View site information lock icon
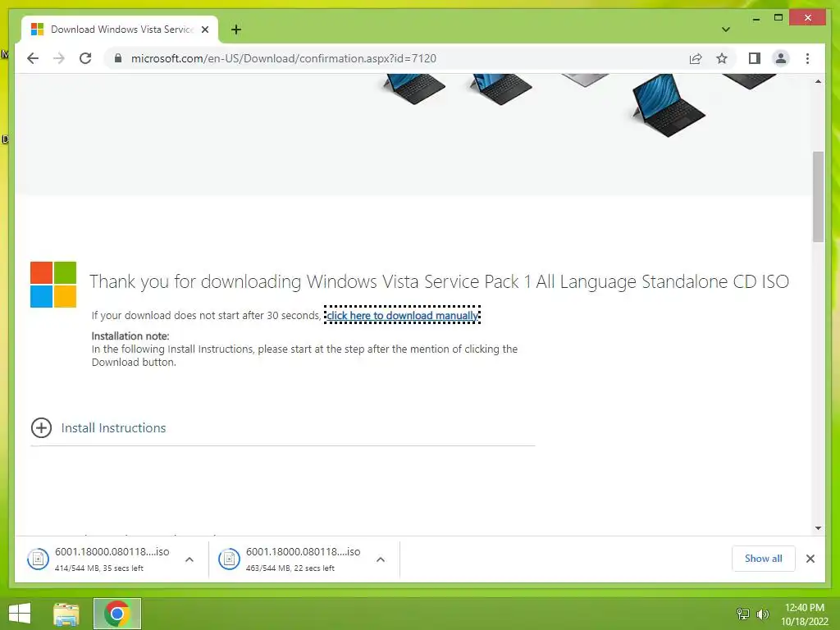 coord(118,58)
